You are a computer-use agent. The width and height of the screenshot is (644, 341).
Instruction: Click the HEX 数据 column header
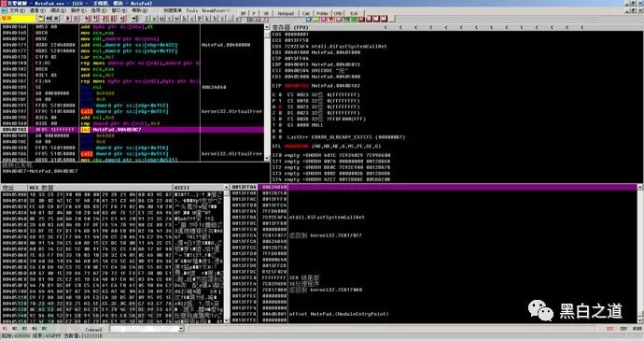click(x=100, y=187)
